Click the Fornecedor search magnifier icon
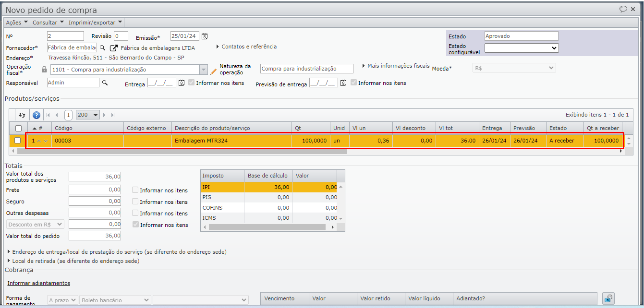Viewport: 644px width, 308px height. (102, 47)
